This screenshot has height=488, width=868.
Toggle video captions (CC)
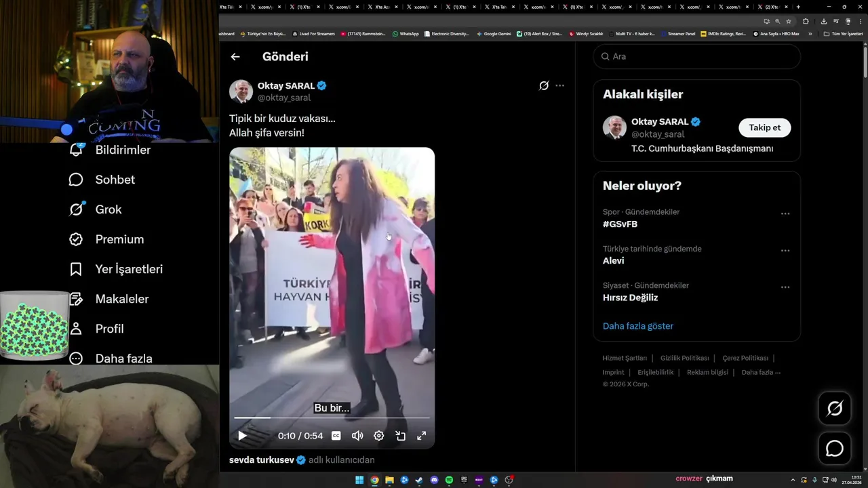[x=336, y=436]
